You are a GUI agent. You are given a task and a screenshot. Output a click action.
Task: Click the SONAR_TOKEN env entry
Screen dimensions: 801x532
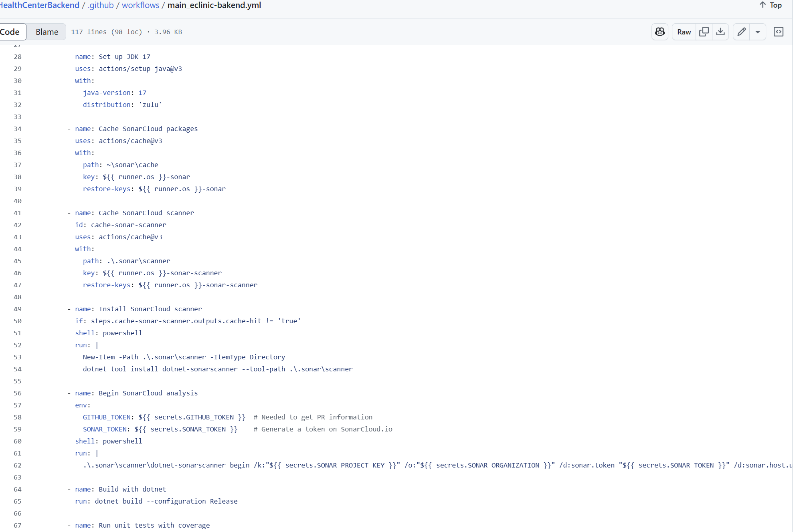(160, 429)
